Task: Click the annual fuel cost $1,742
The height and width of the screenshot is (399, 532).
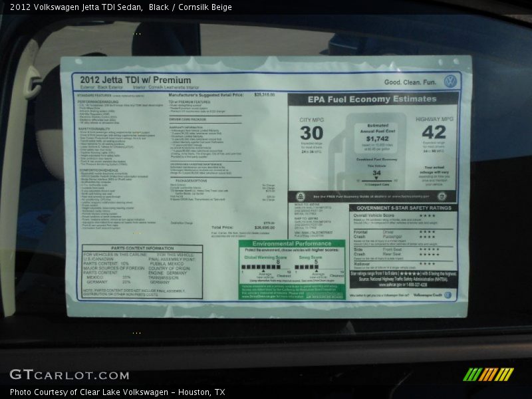Action: pos(377,139)
